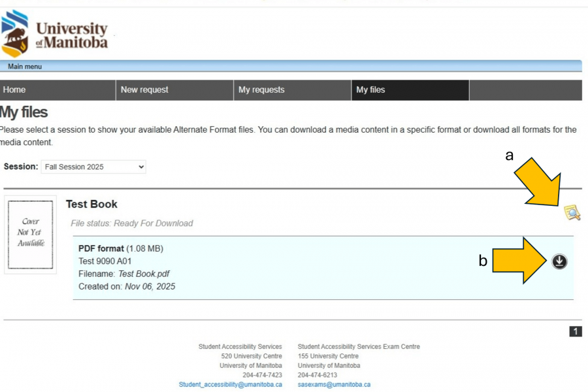Click the File status Ready For Download text
Viewport: 588px width, 392px height.
point(132,223)
